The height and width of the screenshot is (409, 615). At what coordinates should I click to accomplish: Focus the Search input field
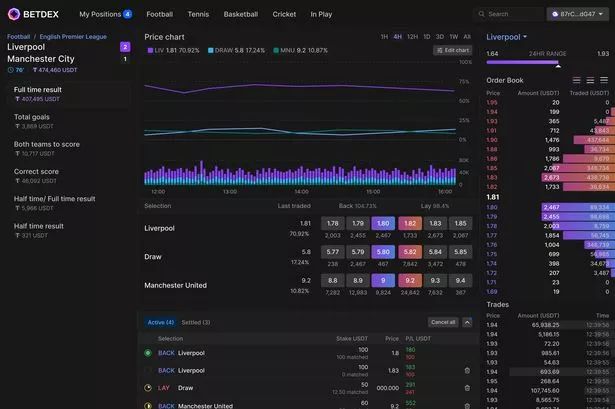point(509,14)
